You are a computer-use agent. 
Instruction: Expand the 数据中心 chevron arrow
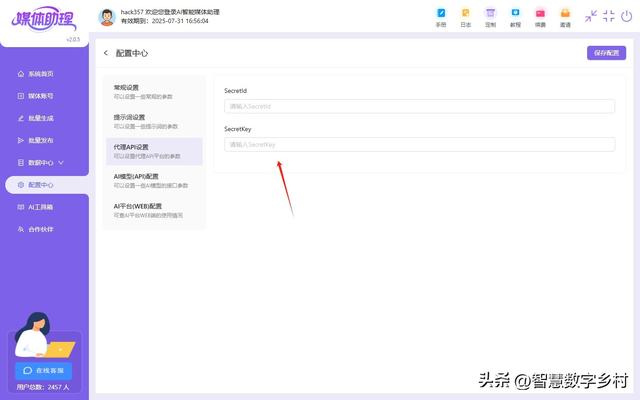coord(61,162)
